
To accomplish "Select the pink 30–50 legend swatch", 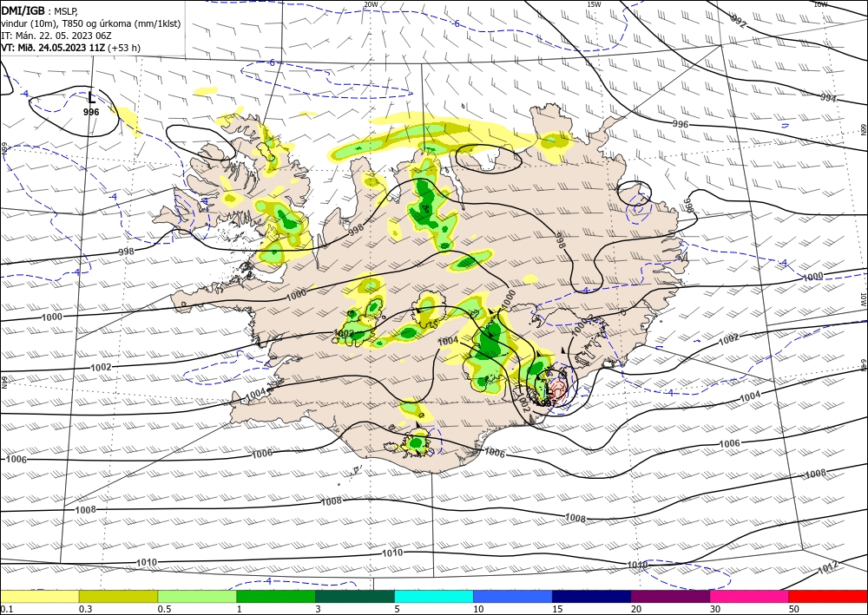I will [x=750, y=596].
